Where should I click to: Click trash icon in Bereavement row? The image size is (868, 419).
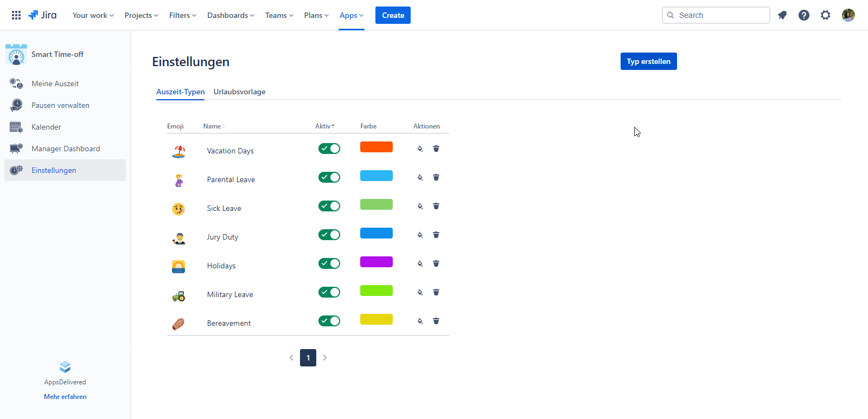point(436,321)
